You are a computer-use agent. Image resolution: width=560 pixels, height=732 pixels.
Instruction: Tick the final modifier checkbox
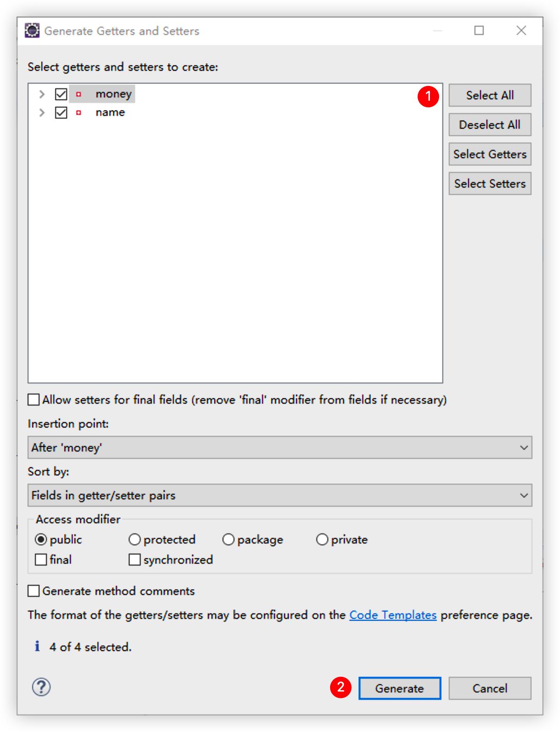(41, 560)
